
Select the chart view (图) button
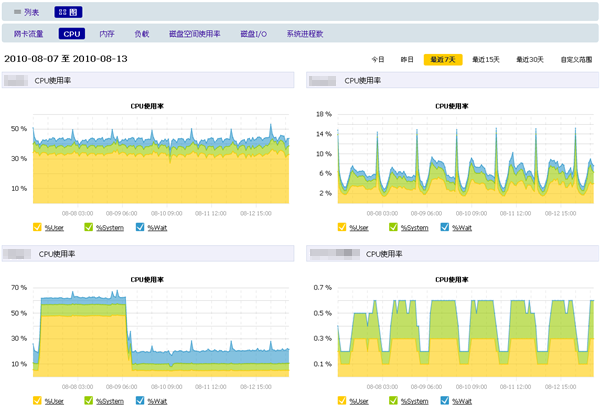coord(68,12)
